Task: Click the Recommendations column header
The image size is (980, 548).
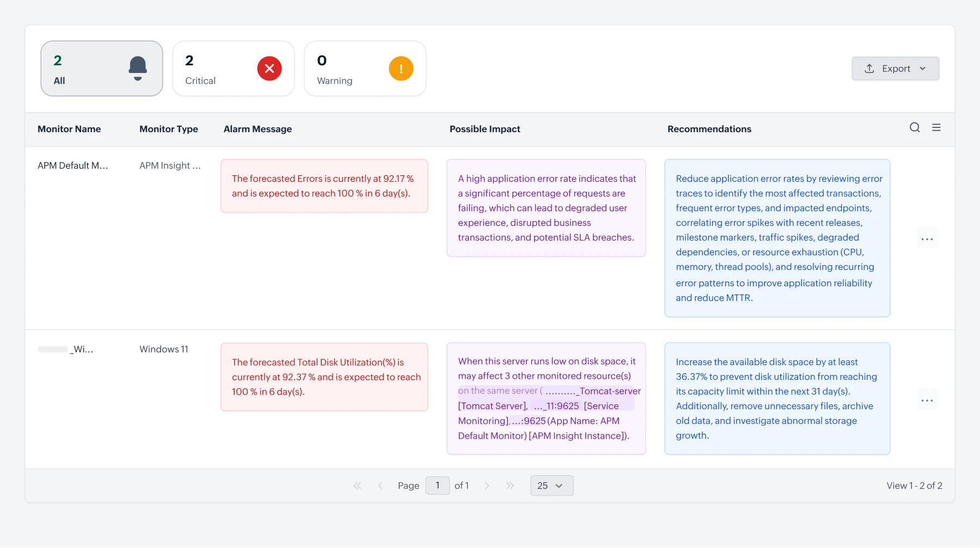Action: point(709,129)
